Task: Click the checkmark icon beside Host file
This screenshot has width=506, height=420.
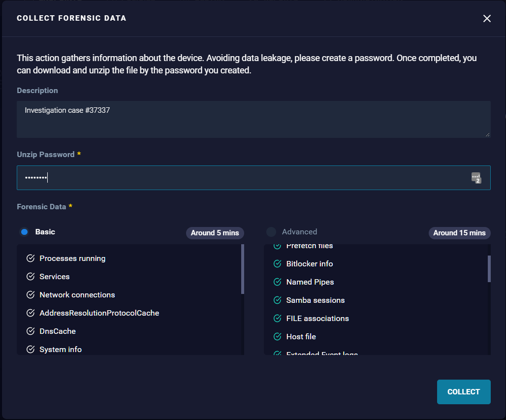Action: [277, 336]
